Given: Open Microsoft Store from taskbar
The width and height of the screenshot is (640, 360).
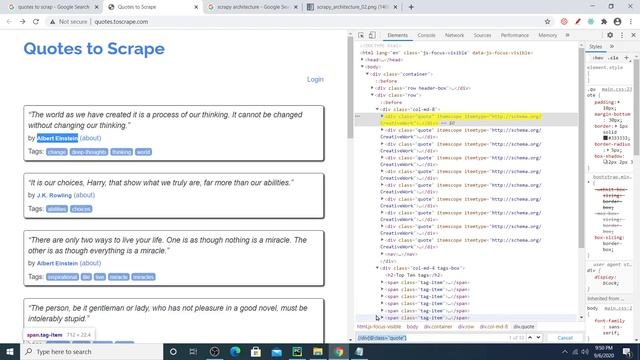Looking at the screenshot, I should point(256,351).
